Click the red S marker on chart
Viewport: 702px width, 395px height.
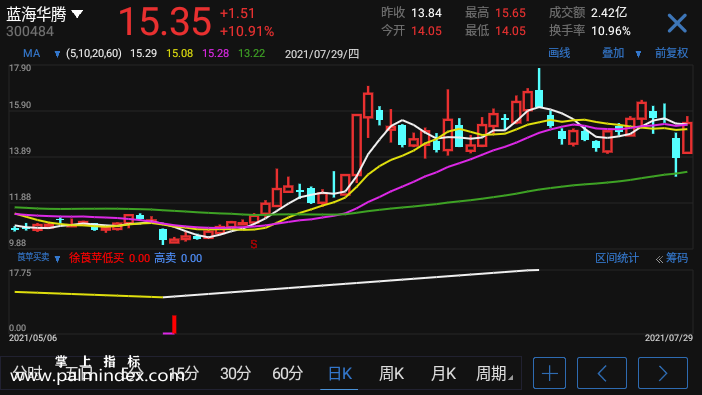tap(254, 244)
